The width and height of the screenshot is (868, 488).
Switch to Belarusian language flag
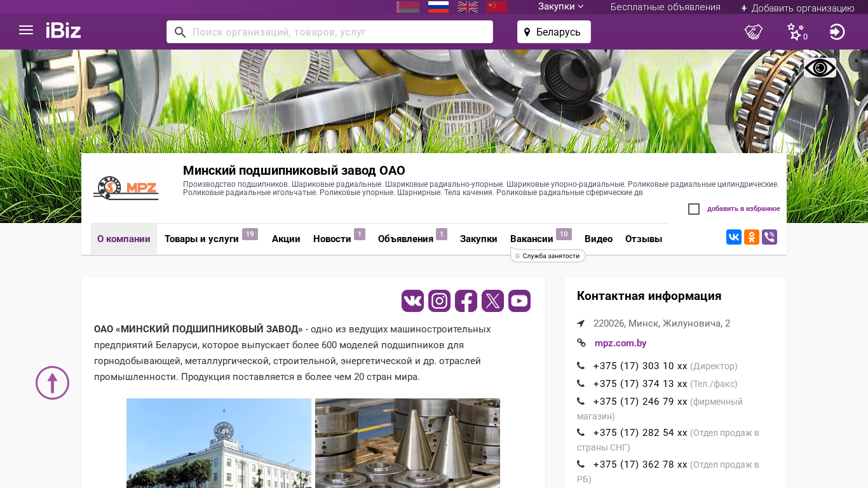pyautogui.click(x=408, y=7)
